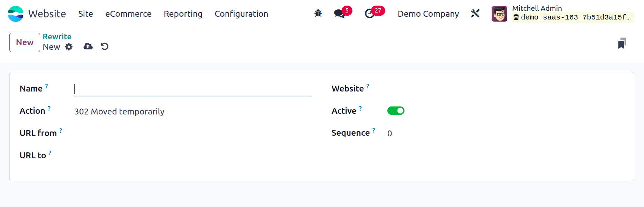Viewport: 644px width, 207px height.
Task: Open the Action dropdown showing 302 Moved temporarily
Action: [193, 111]
